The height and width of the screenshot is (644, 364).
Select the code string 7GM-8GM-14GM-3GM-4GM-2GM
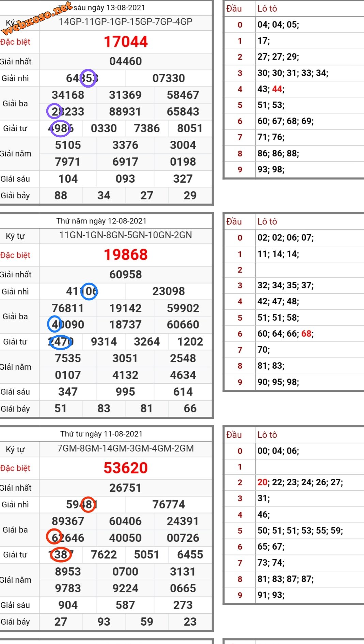pos(126,448)
